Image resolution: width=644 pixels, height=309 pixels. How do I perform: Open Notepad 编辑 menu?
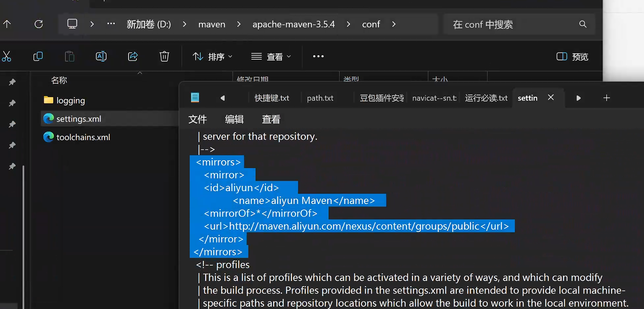(234, 119)
